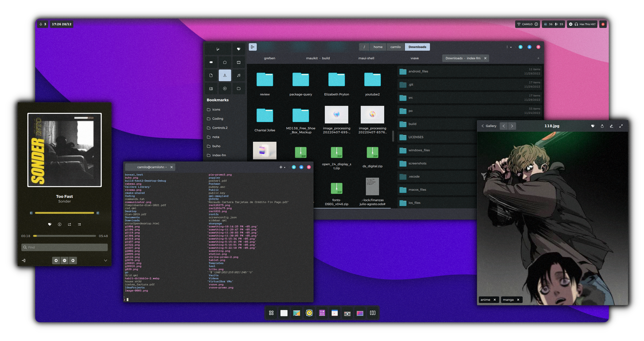Click the Downloads breadcrumb segment
This screenshot has height=341, width=644.
pos(417,47)
